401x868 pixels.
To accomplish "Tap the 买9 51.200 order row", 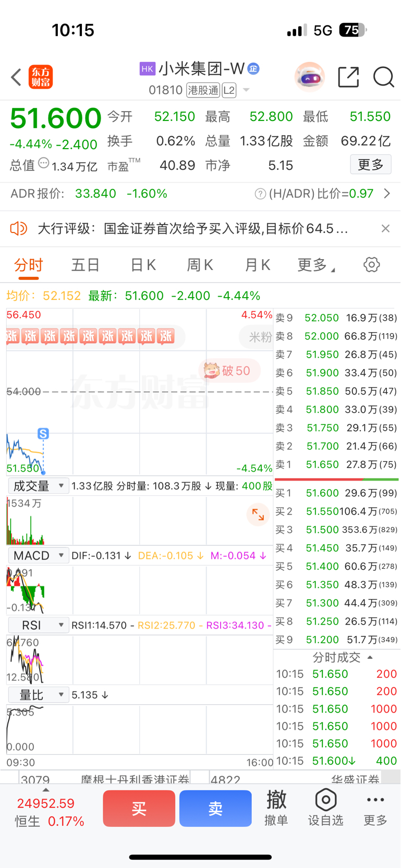I will pos(336,640).
